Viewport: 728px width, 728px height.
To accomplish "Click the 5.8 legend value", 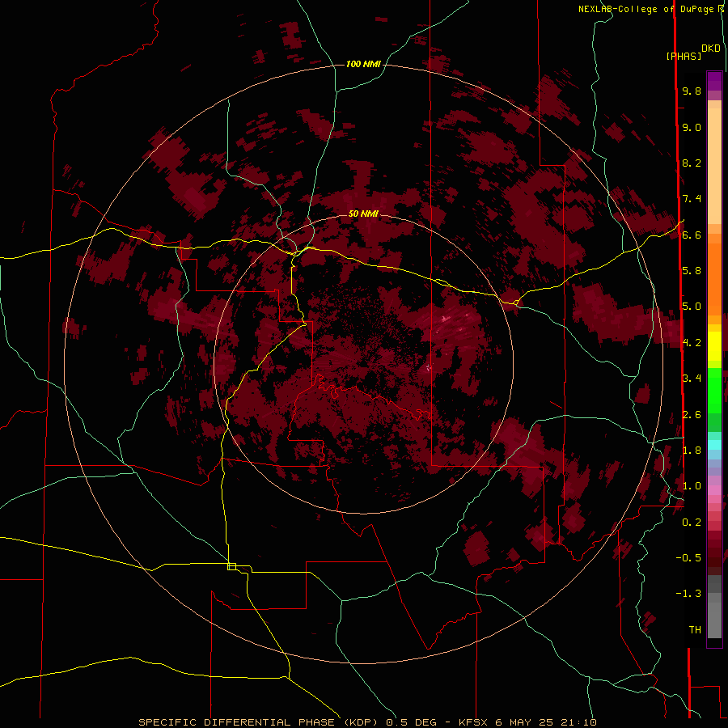I will 692,270.
